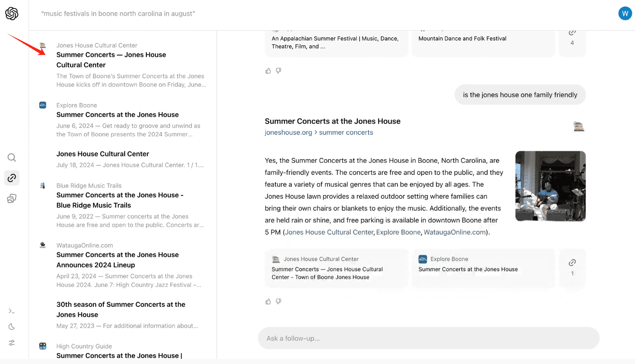
Task: Follow the inline WataugaOnline.com citation
Action: click(455, 232)
